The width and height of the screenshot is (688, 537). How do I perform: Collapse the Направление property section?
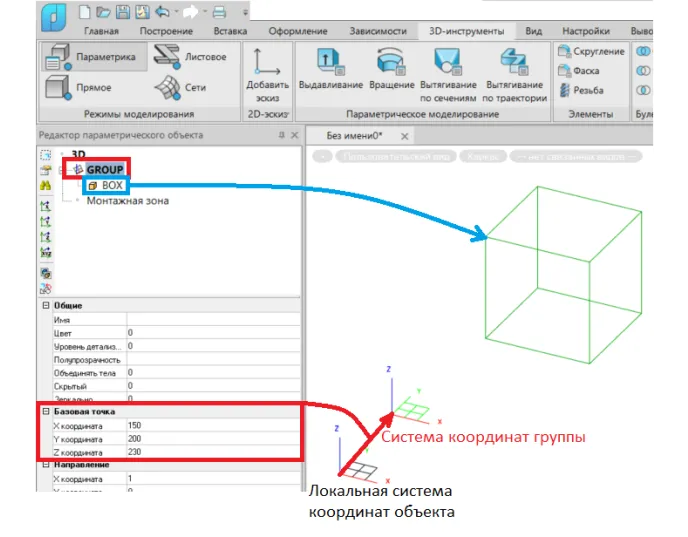[46, 465]
